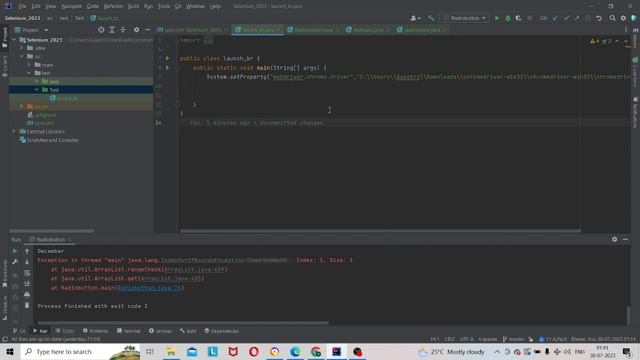Click the build project hammer icon
This screenshot has height=360, width=640.
[x=431, y=18]
